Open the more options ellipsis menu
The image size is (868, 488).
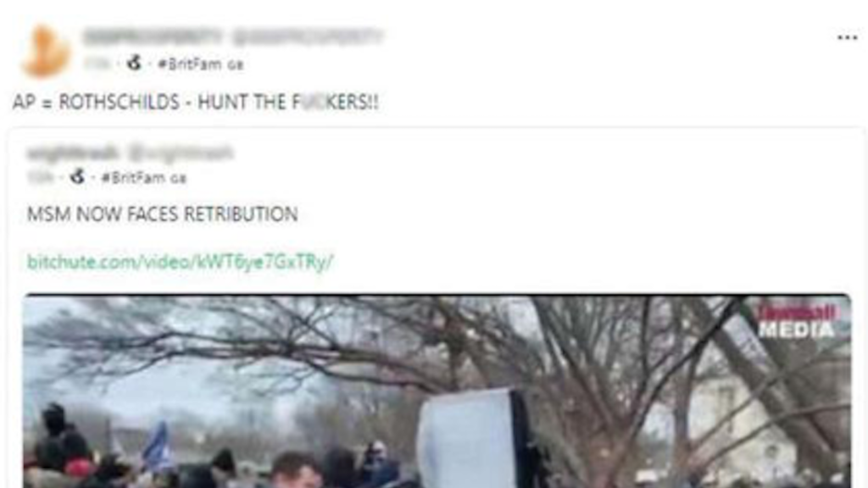(x=847, y=37)
